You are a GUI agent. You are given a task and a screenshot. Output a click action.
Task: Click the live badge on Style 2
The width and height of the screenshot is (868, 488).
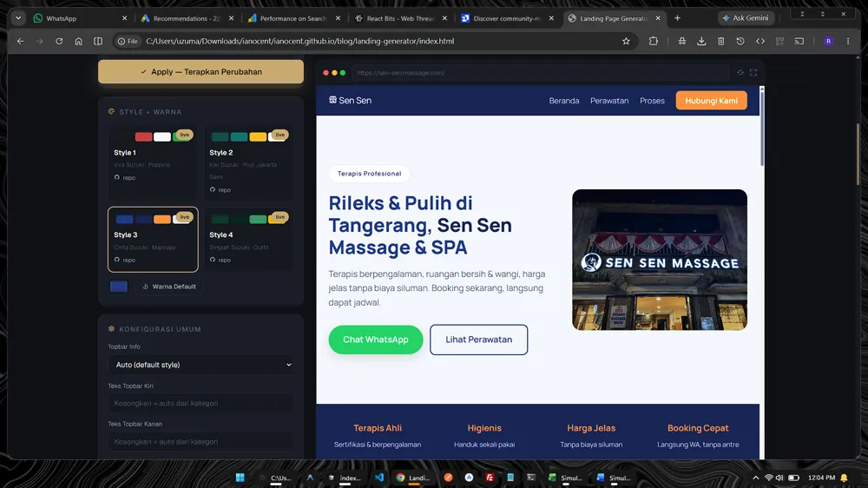pos(280,135)
